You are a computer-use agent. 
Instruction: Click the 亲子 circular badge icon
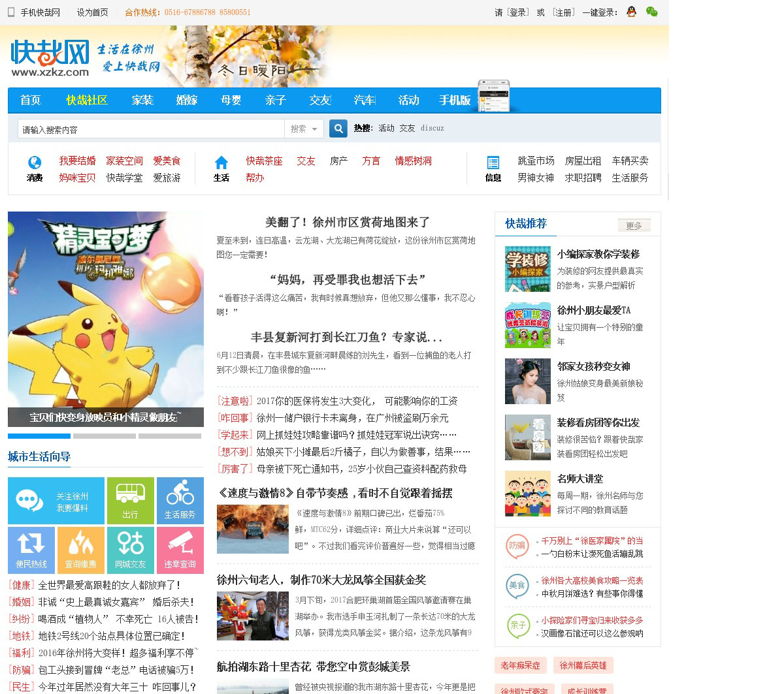click(517, 626)
